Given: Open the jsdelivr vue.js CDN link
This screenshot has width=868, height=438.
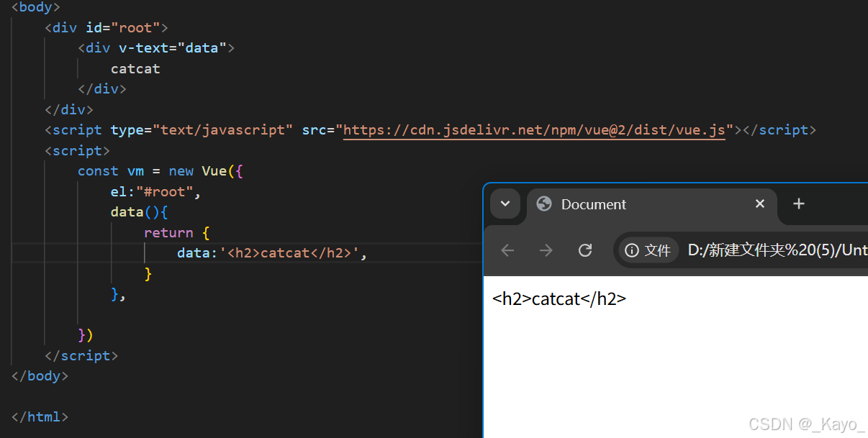Looking at the screenshot, I should coord(534,130).
